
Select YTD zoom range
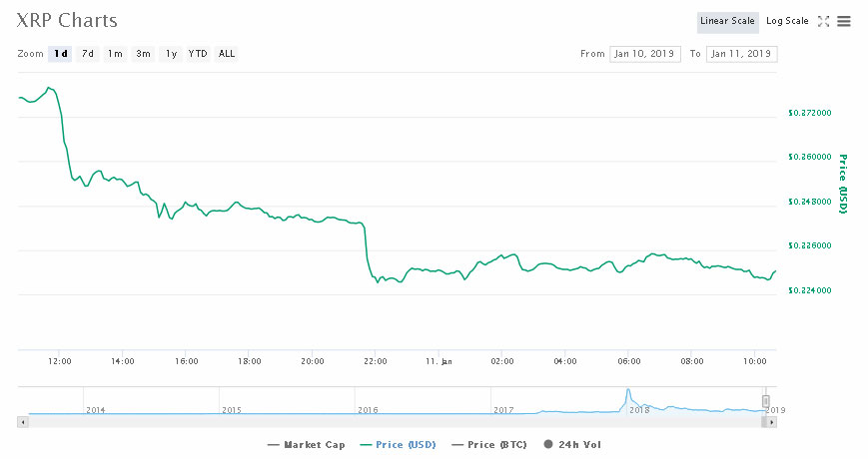(x=198, y=54)
